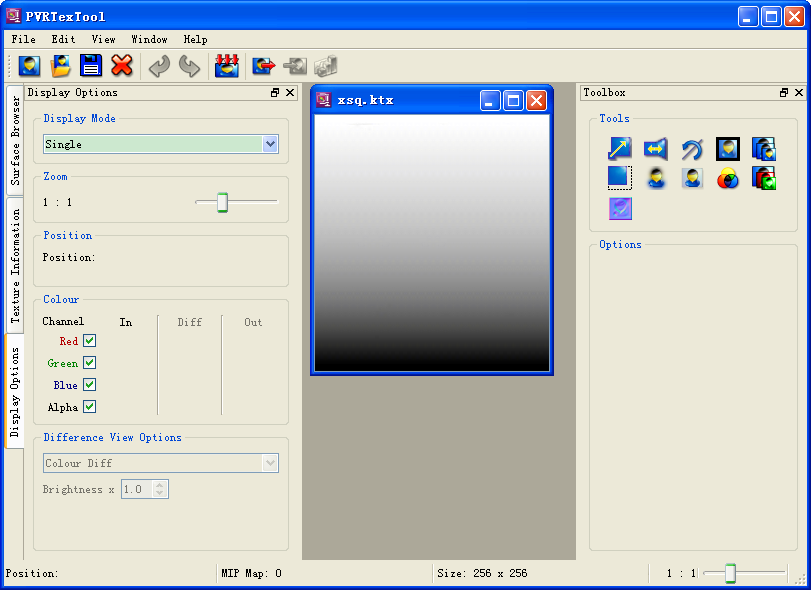Click the Zoom slider handle in Display Options
811x590 pixels.
[x=222, y=203]
